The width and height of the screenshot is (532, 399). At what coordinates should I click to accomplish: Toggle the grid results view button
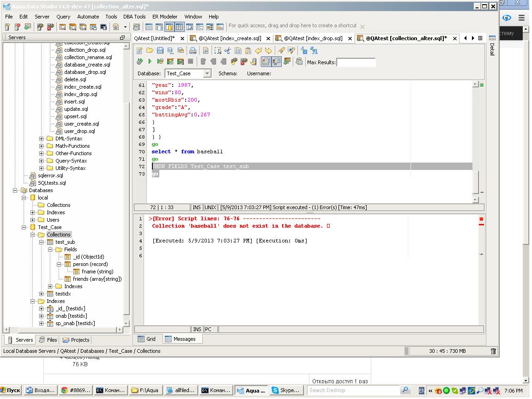coord(266,61)
